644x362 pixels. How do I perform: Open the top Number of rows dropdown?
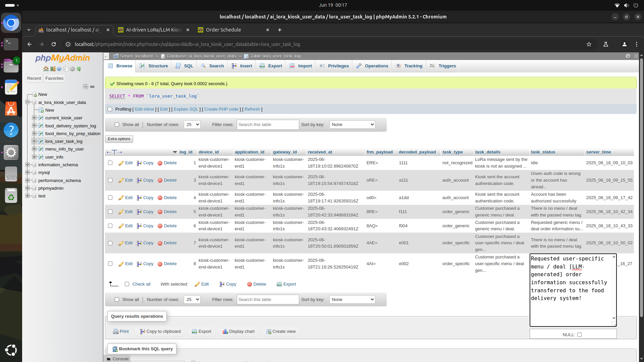(x=192, y=125)
